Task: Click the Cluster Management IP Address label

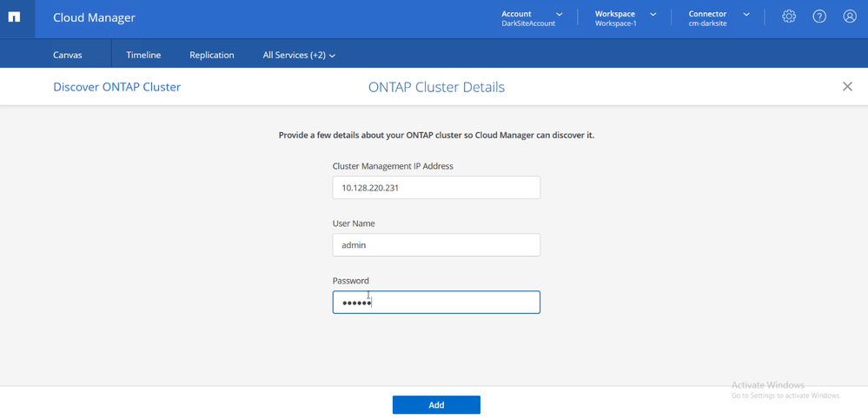Action: pos(393,166)
